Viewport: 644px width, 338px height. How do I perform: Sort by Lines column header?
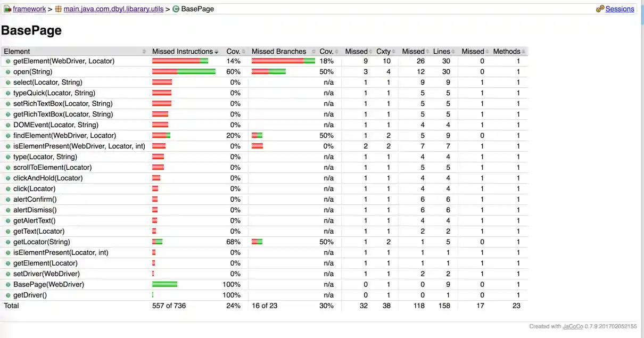pyautogui.click(x=442, y=52)
